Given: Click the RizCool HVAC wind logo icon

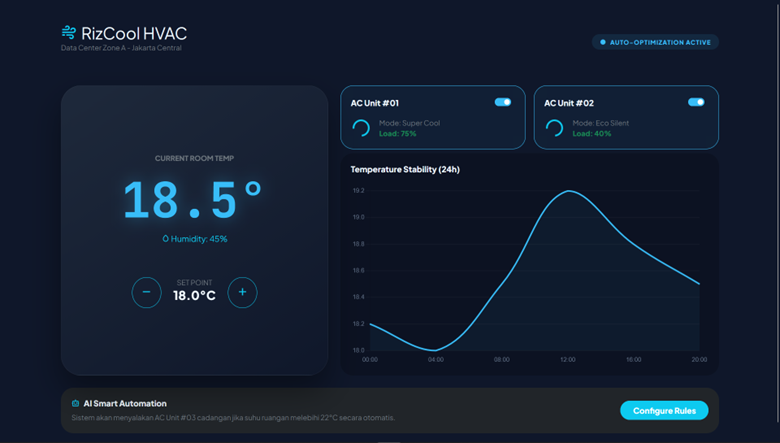Looking at the screenshot, I should click(x=68, y=33).
